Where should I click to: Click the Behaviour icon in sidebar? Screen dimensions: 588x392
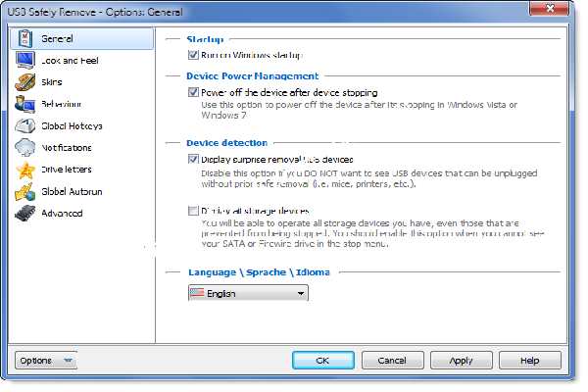(25, 104)
